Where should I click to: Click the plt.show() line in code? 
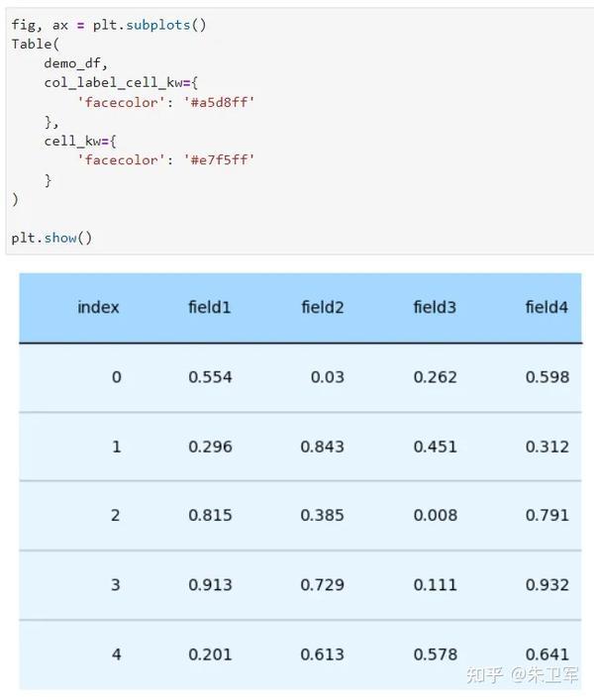pos(51,238)
